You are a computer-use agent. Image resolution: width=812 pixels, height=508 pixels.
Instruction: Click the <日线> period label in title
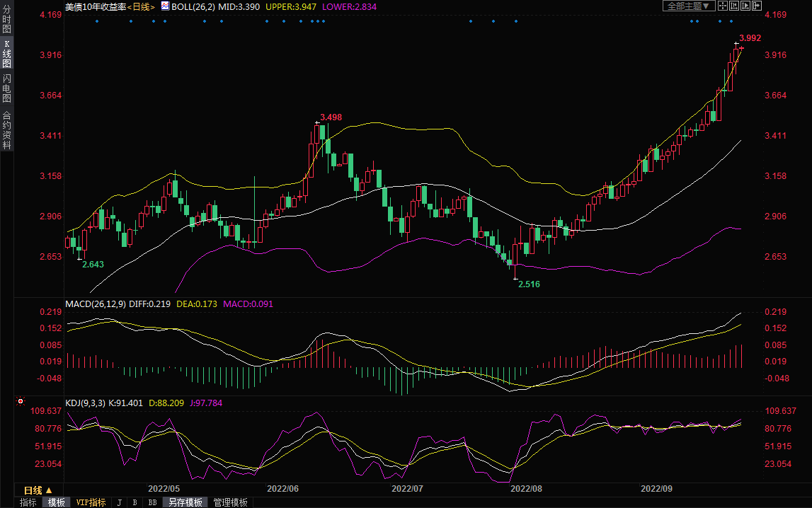(x=141, y=6)
